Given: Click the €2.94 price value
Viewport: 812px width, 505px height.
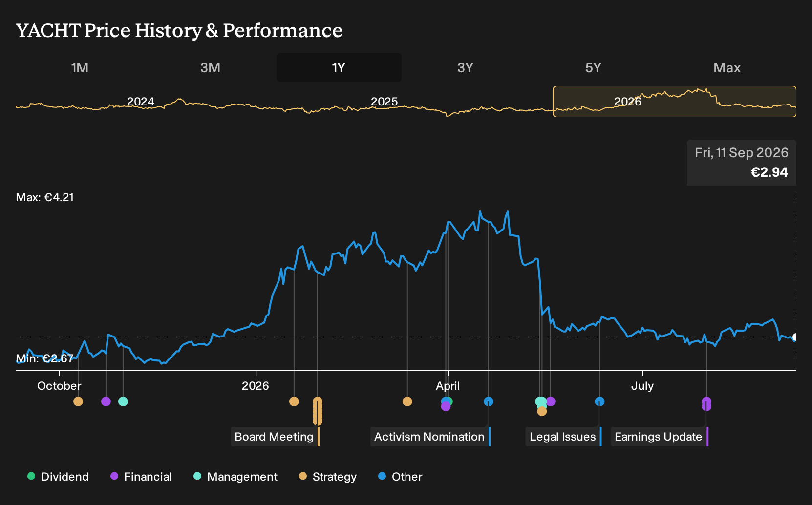Looking at the screenshot, I should pyautogui.click(x=769, y=172).
